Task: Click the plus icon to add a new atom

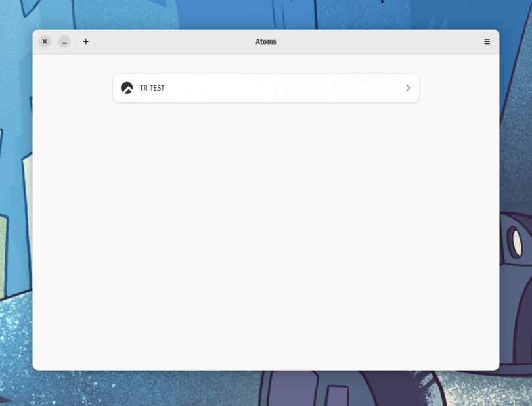Action: point(85,41)
